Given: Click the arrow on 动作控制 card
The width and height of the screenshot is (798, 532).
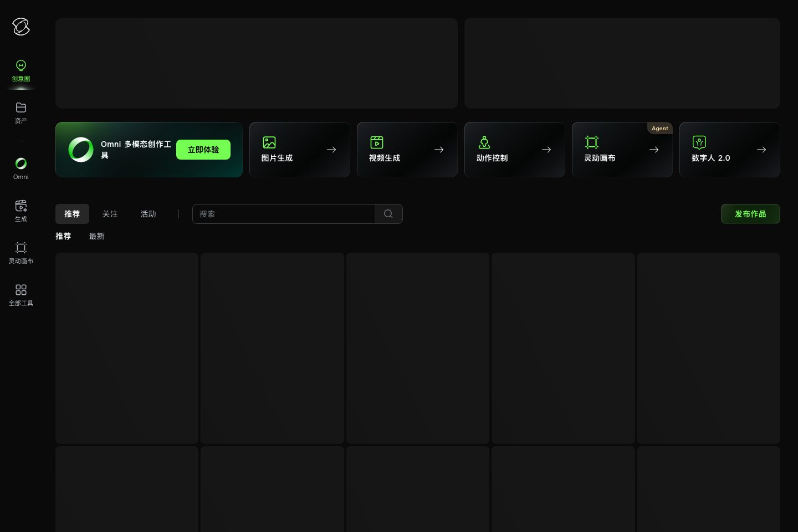Looking at the screenshot, I should (546, 150).
